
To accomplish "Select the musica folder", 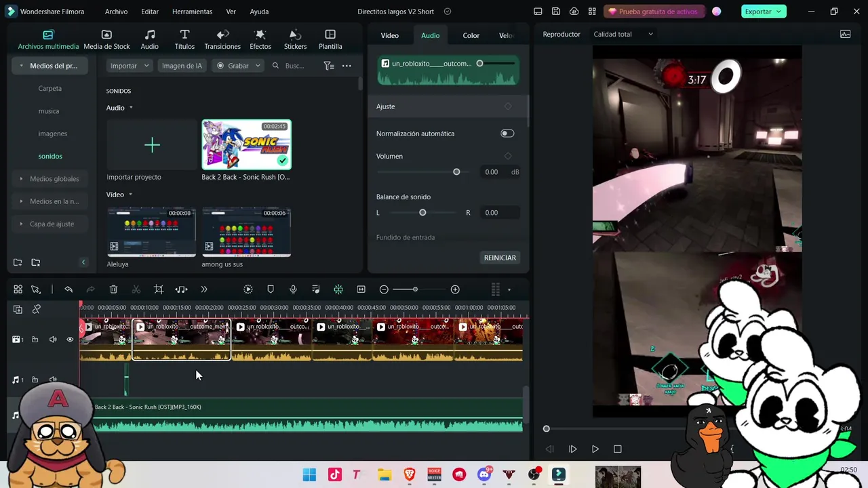I will [49, 111].
